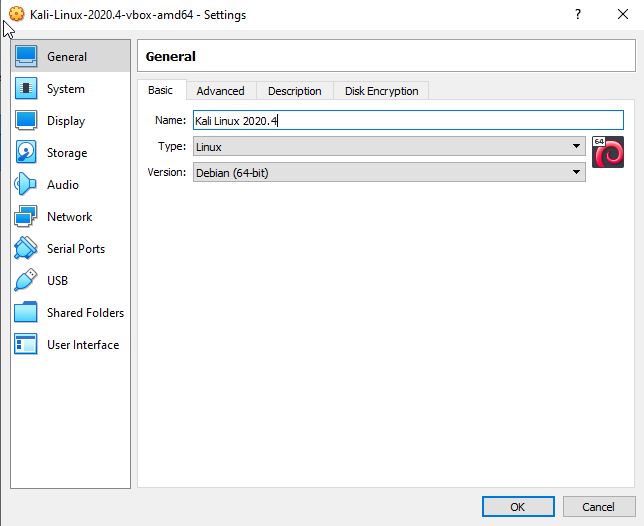Switch to the Advanced tab
The width and height of the screenshot is (644, 526).
point(221,91)
